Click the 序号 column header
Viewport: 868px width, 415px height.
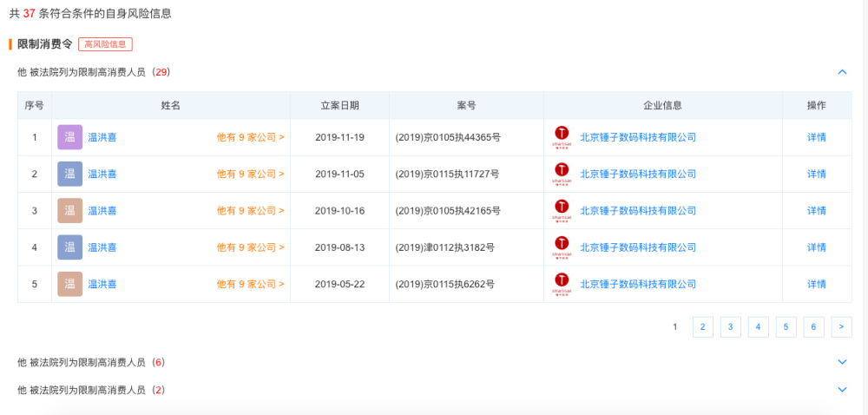[35, 105]
